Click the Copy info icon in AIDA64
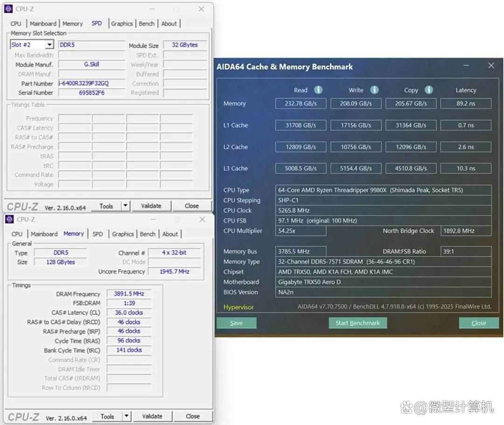Viewport: 504px width, 425px height. (429, 90)
